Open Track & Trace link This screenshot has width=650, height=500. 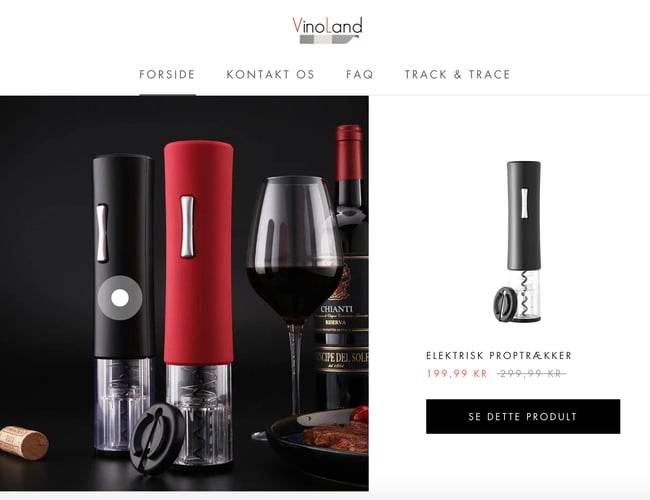[x=457, y=75]
